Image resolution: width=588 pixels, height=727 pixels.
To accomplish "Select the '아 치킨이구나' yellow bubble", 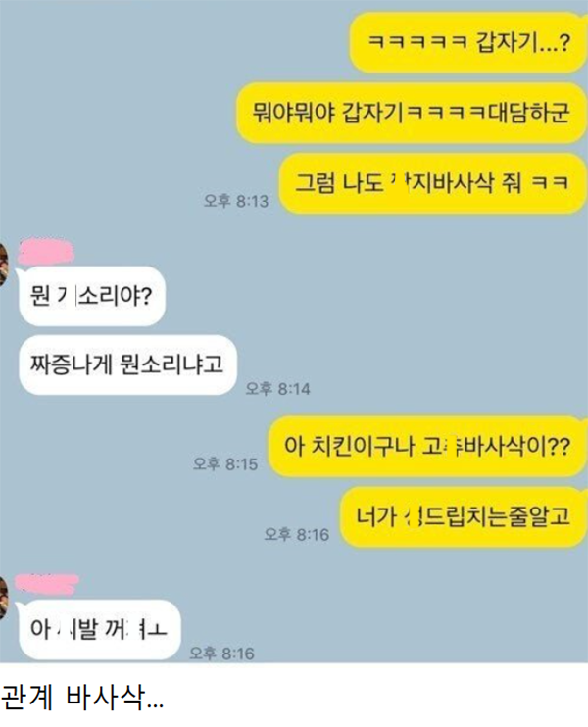I will [427, 447].
